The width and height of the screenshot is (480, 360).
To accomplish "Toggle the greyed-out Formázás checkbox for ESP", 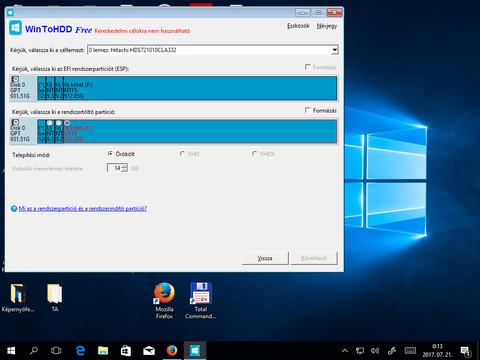I will (x=308, y=67).
